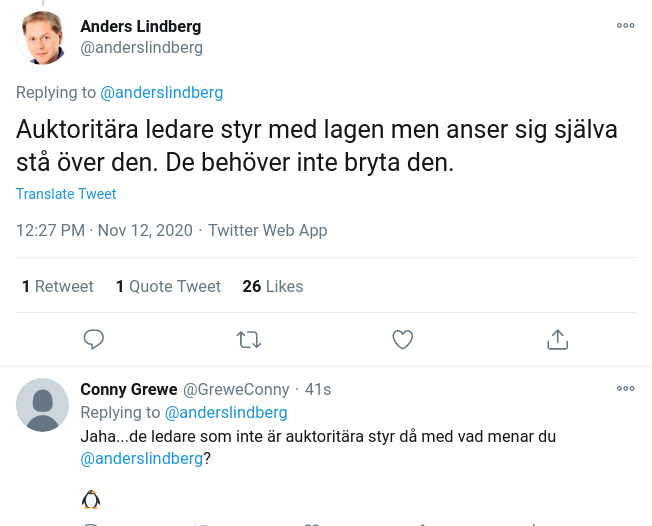Retweet the main tweet via retweet icon
This screenshot has width=652, height=526.
point(248,340)
